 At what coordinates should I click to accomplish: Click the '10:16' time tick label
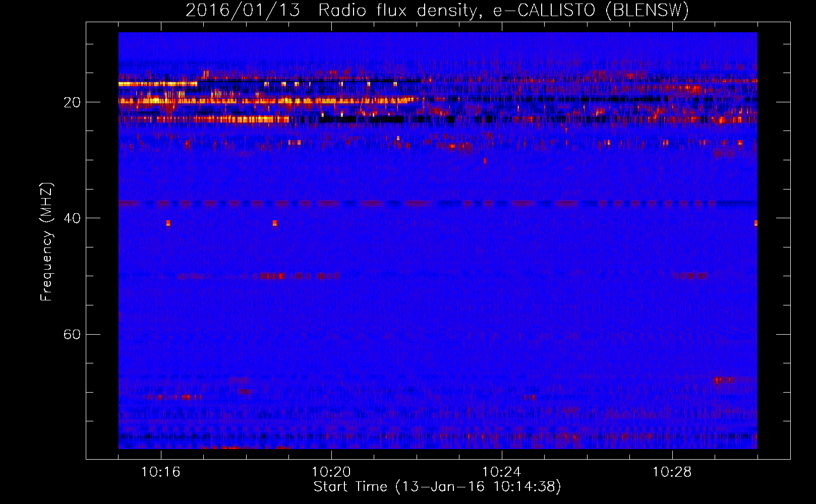click(x=161, y=472)
